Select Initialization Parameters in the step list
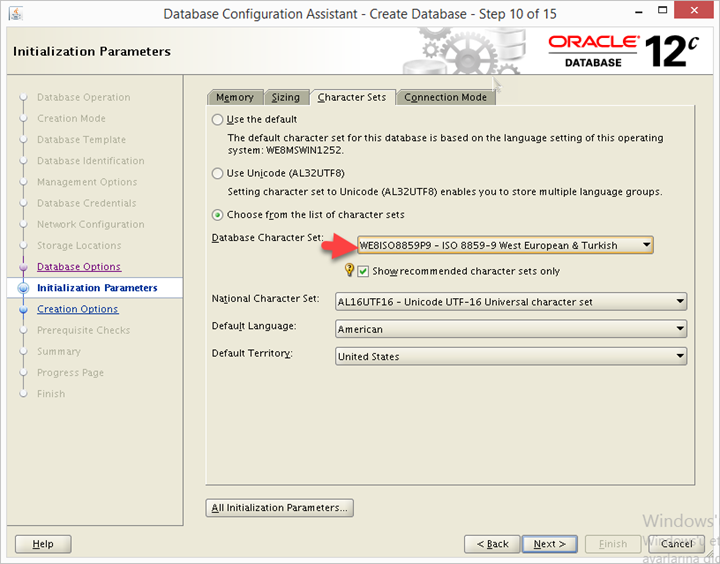This screenshot has height=564, width=720. [97, 288]
